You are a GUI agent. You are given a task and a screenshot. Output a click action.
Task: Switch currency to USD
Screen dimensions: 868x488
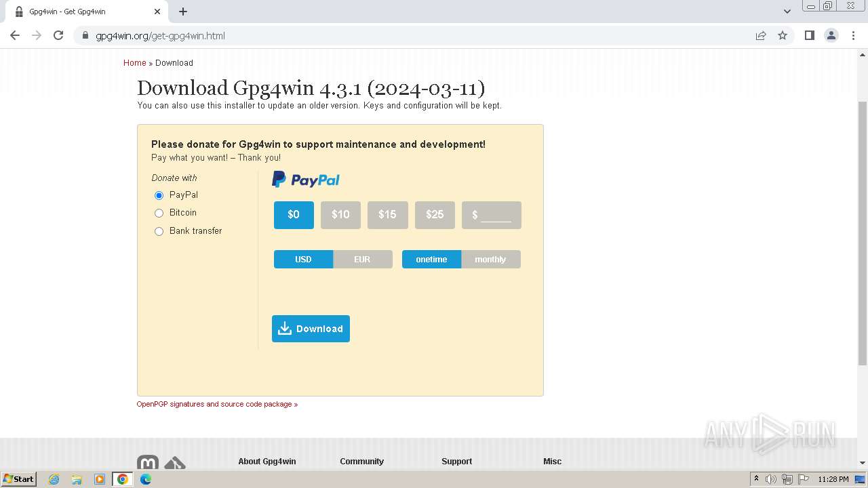tap(303, 260)
